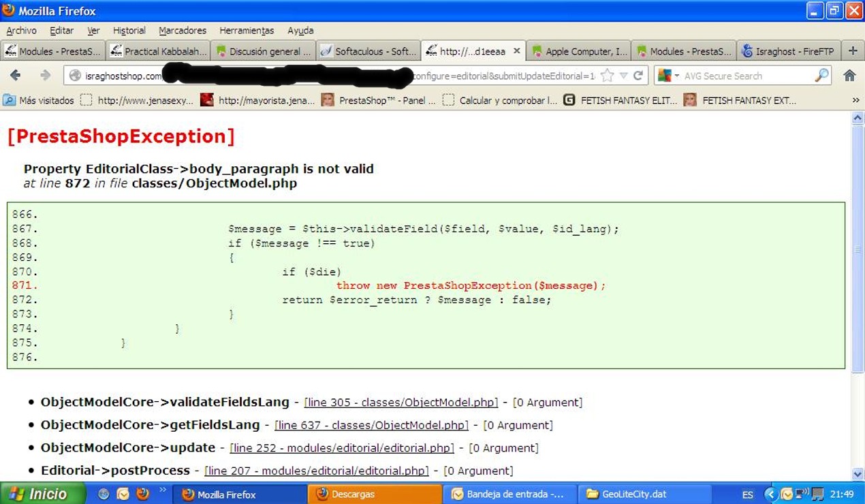Open the URL history dropdown arrow
This screenshot has width=865, height=504.
624,76
